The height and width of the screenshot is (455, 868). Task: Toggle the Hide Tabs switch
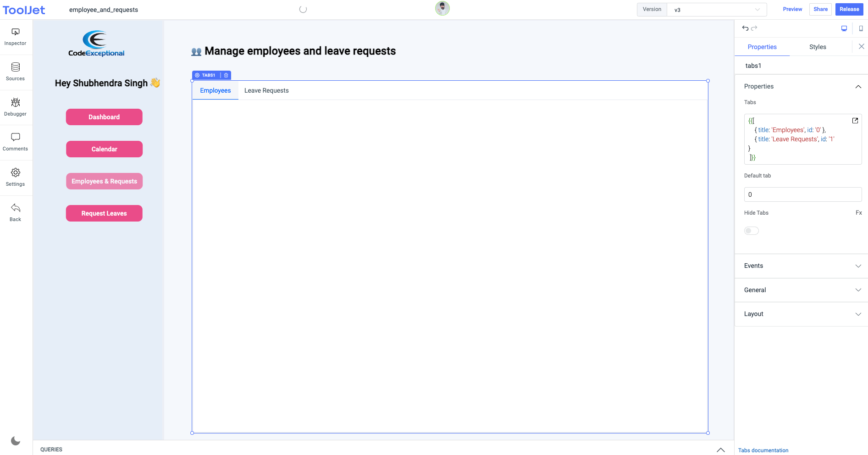(x=751, y=230)
